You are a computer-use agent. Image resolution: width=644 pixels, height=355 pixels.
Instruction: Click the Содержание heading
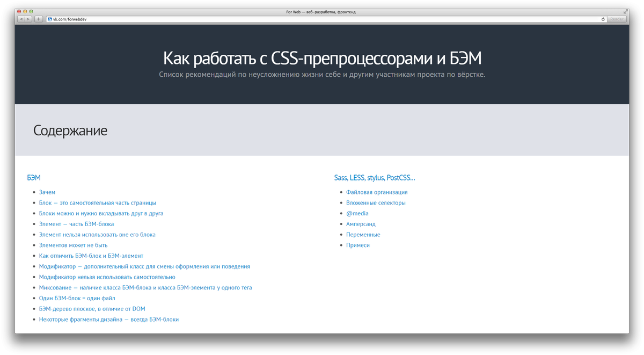[70, 131]
